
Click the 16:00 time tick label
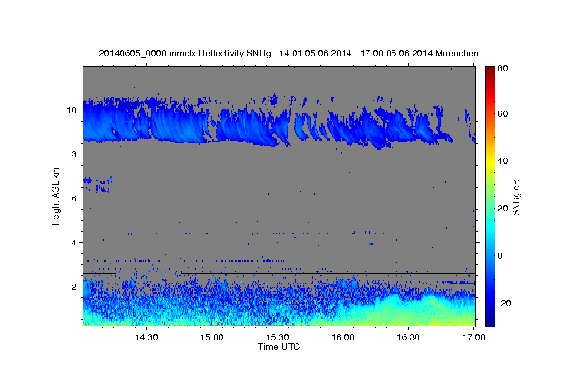click(343, 337)
